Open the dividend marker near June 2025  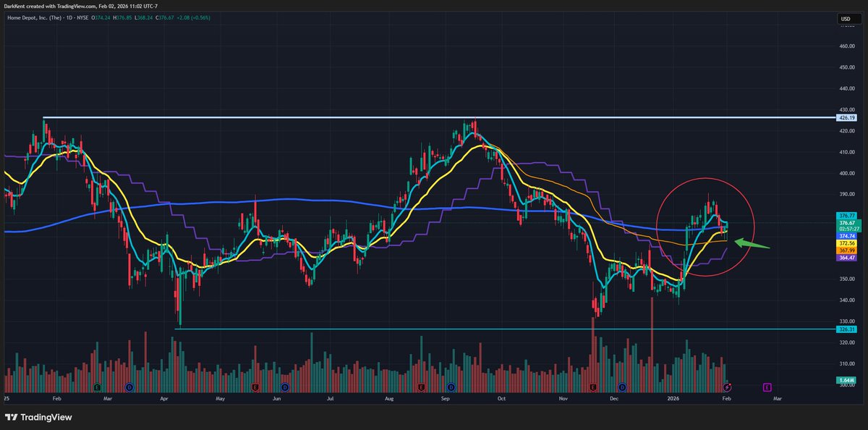[x=286, y=387]
